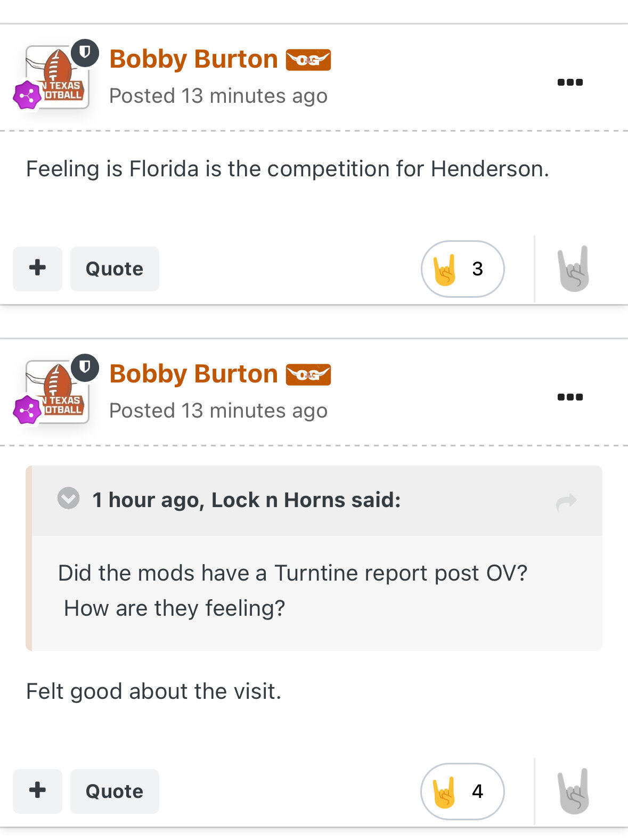Screen dimensions: 628x840
Task: Quote the Florida competition post
Action: click(x=115, y=268)
